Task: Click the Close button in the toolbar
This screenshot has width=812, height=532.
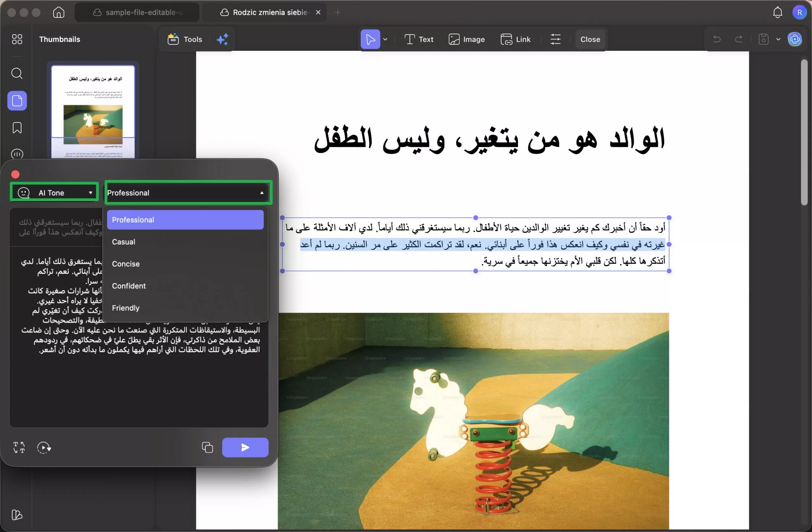Action: point(590,39)
